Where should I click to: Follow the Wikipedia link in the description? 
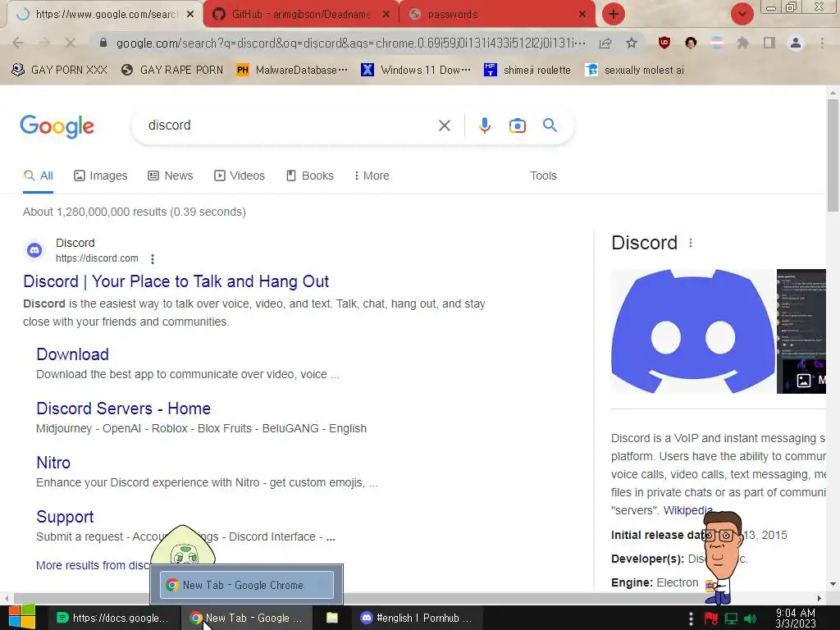[688, 510]
